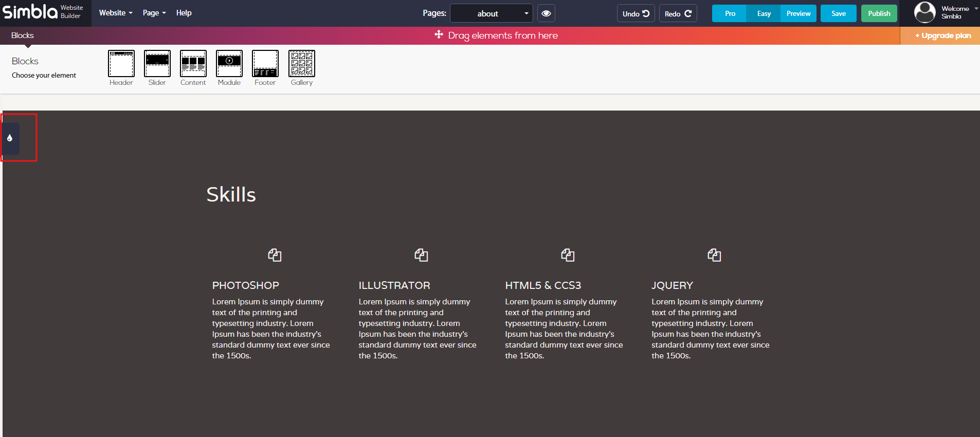Open the Help menu
Viewport: 980px width, 437px height.
pyautogui.click(x=184, y=13)
